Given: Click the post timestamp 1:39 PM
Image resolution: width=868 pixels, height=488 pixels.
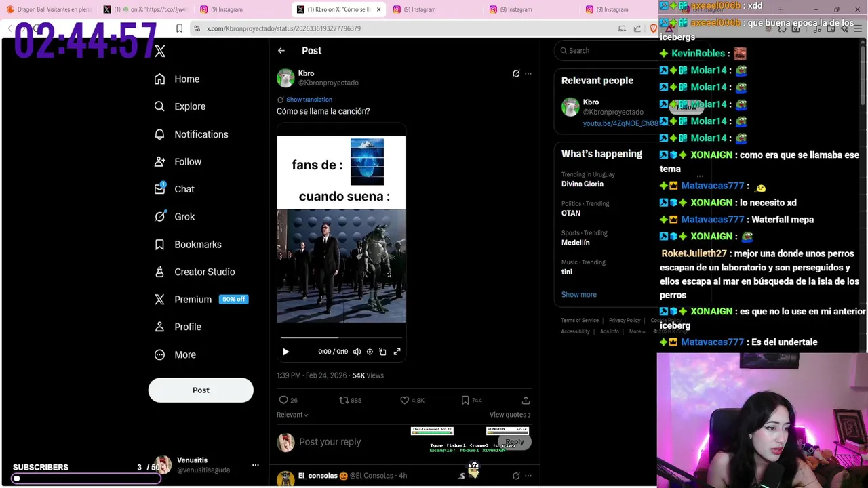Looking at the screenshot, I should 311,375.
